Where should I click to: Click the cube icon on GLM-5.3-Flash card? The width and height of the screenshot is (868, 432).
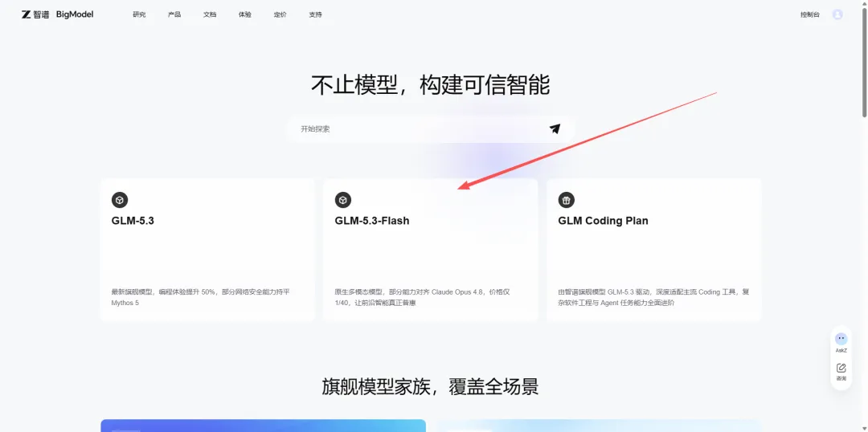(x=343, y=200)
